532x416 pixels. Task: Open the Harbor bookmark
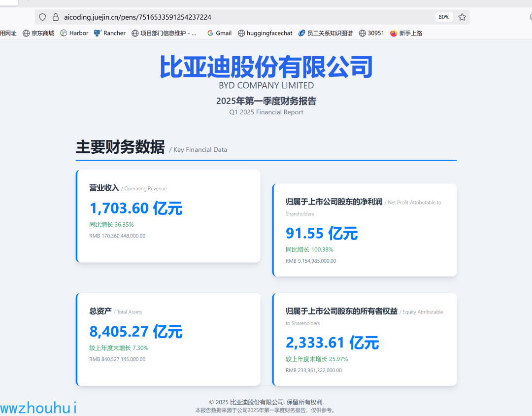[x=74, y=33]
